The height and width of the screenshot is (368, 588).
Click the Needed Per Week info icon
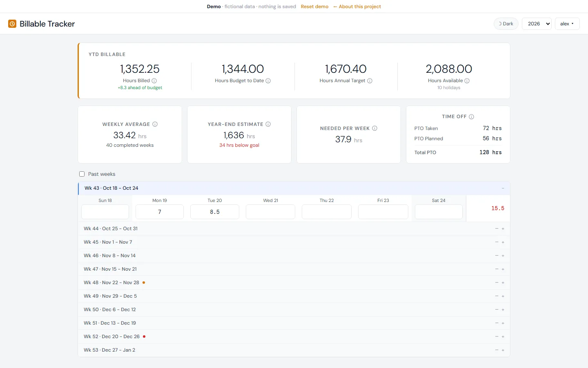[375, 128]
